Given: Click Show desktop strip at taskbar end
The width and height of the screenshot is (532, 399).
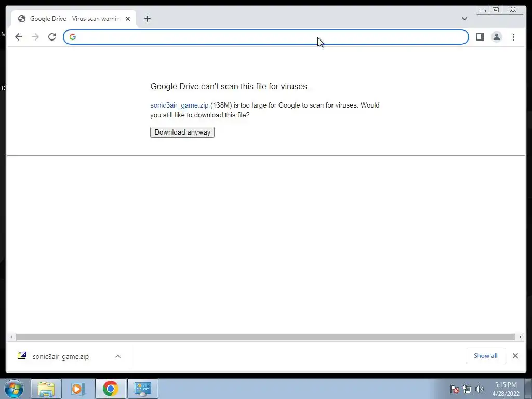Looking at the screenshot, I should 528,389.
